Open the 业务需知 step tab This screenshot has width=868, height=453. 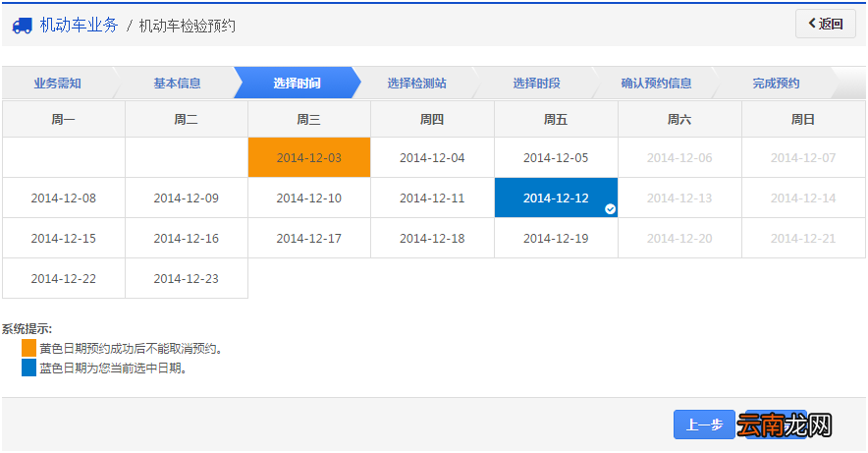click(57, 84)
